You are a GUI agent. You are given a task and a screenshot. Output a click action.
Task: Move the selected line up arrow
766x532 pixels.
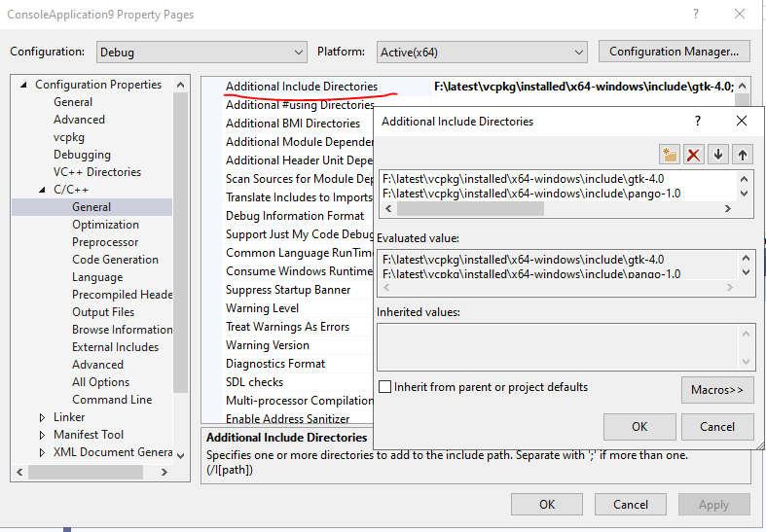coord(742,155)
